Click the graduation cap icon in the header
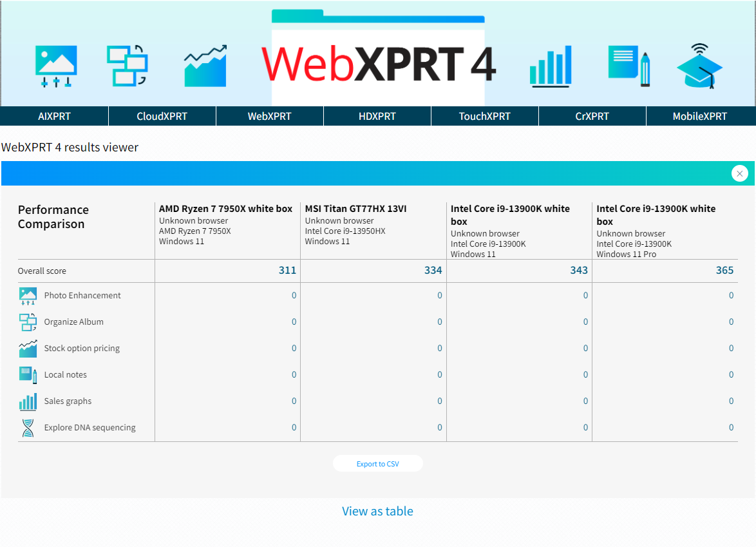Image resolution: width=756 pixels, height=547 pixels. pos(699,65)
